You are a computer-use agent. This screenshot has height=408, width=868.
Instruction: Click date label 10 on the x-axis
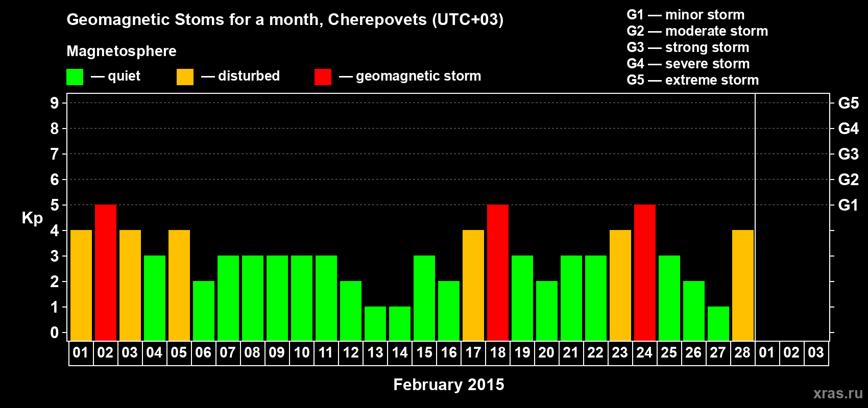(301, 353)
